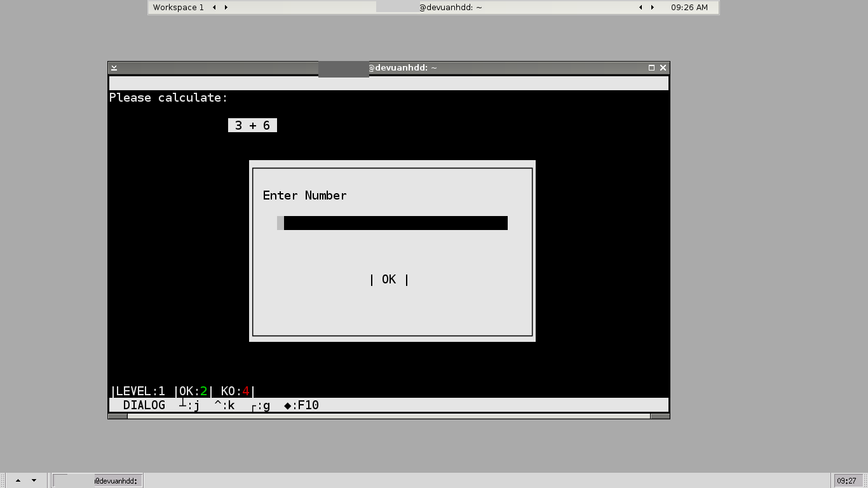Click the previous-workspace arrow beside Workspace 1
The image size is (868, 488).
[x=214, y=8]
